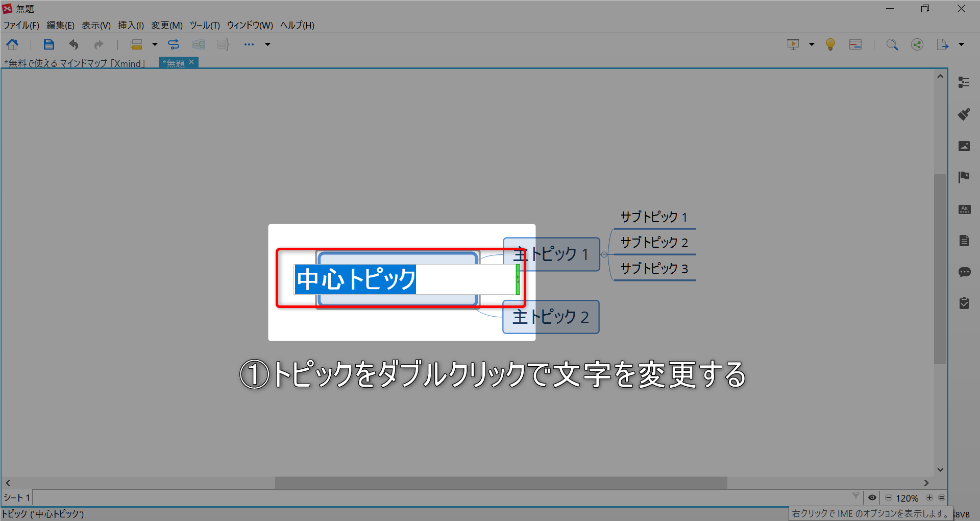
Task: Select the サブトピック 1 node
Action: pyautogui.click(x=654, y=217)
